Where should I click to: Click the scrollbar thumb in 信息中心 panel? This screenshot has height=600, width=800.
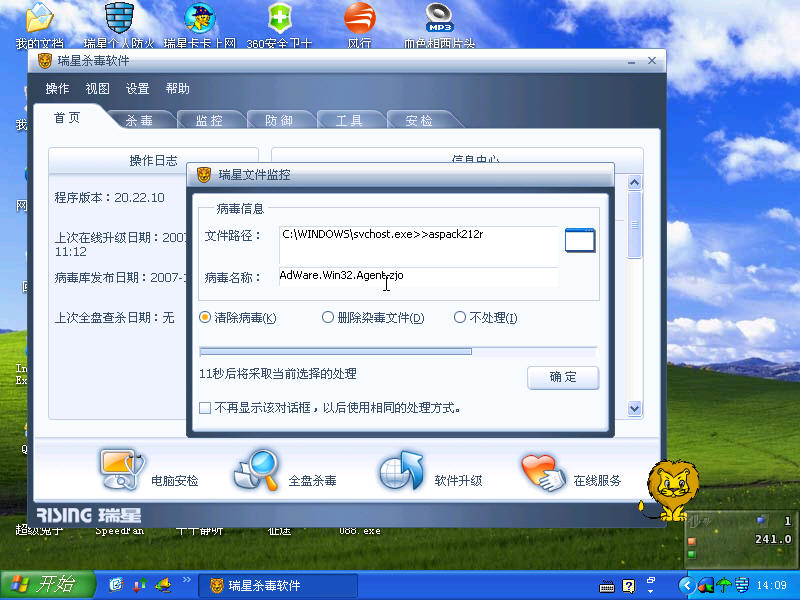[x=634, y=224]
